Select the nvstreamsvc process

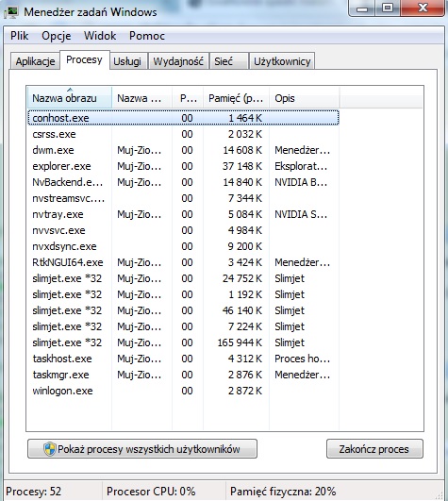183,198
